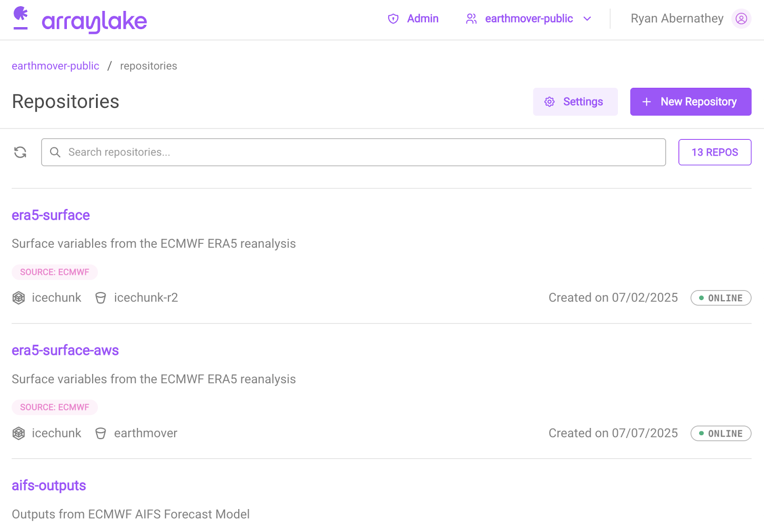Click the Admin shield icon
The width and height of the screenshot is (764, 532).
pos(393,19)
